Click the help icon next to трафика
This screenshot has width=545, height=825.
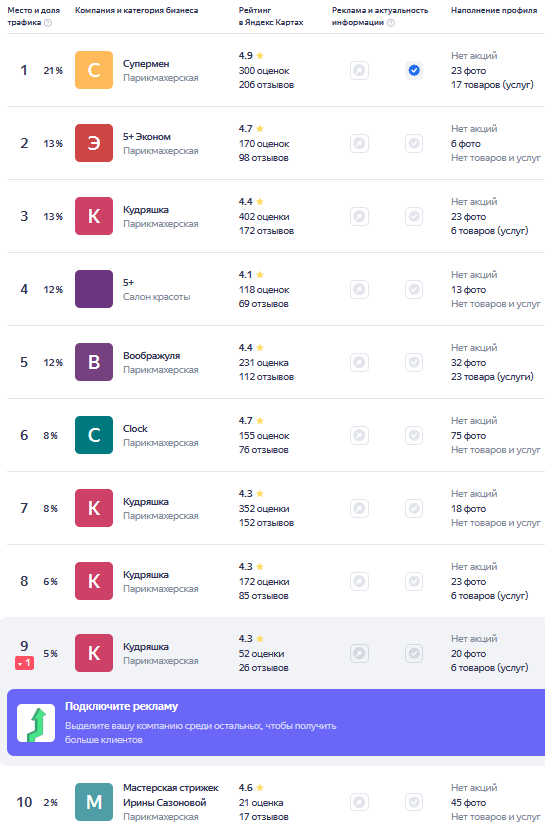click(48, 23)
